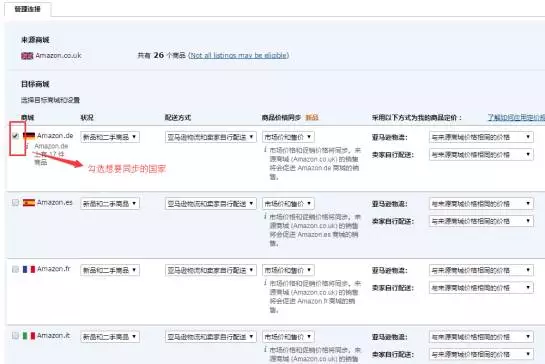Click info icon in Amazon.fr price note
Screen dimensions: 545x364
(x=265, y=283)
